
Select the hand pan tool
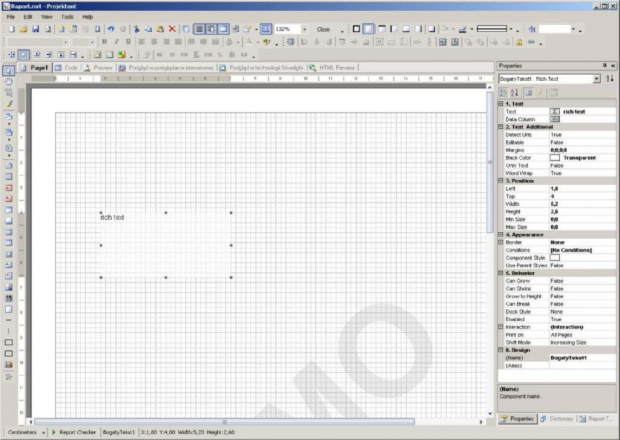pyautogui.click(x=9, y=82)
